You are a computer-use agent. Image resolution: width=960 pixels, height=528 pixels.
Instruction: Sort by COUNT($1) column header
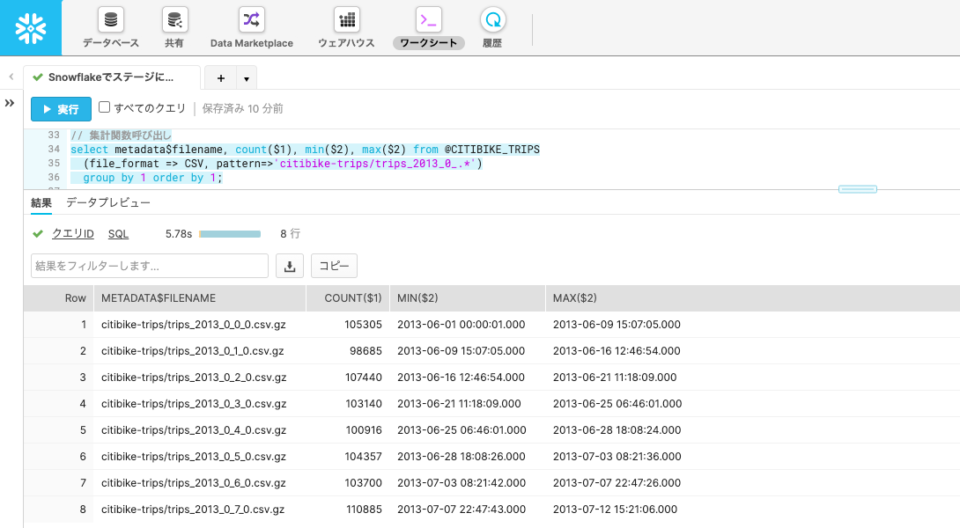[348, 298]
